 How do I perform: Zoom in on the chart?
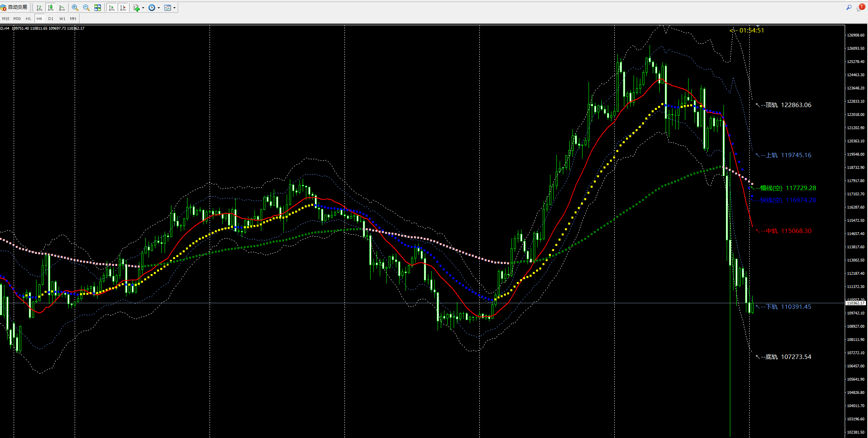pyautogui.click(x=75, y=8)
